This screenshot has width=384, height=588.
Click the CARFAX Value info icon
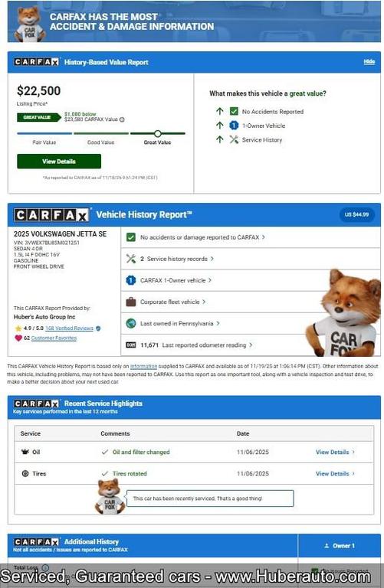click(122, 119)
